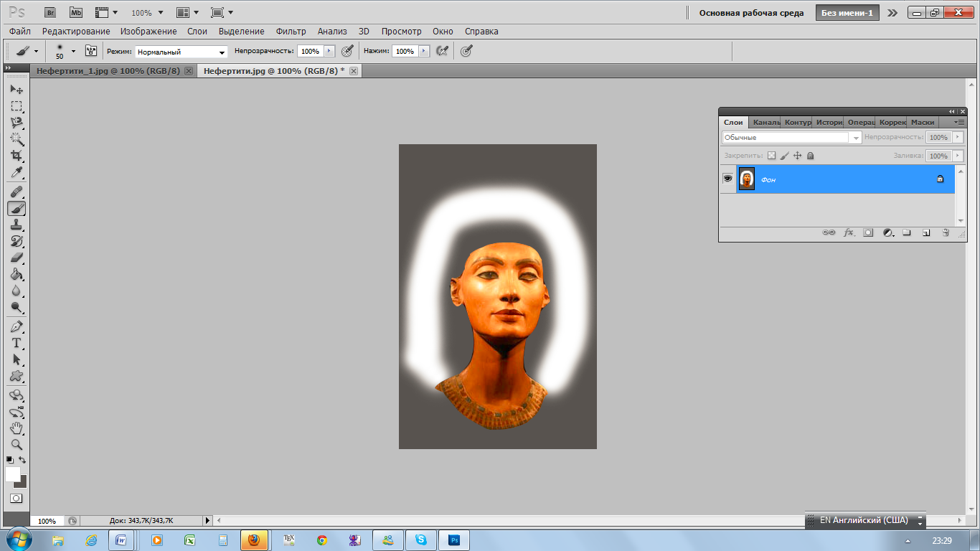Open the Режим blend mode dropdown
The image size is (980, 551).
tap(182, 52)
